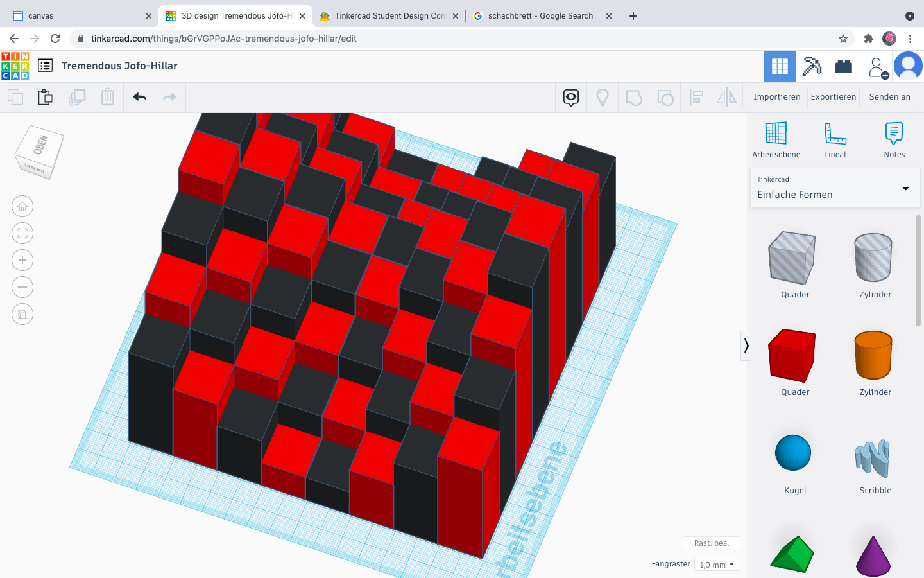The image size is (924, 578).
Task: Click the Home view button
Action: tap(22, 206)
